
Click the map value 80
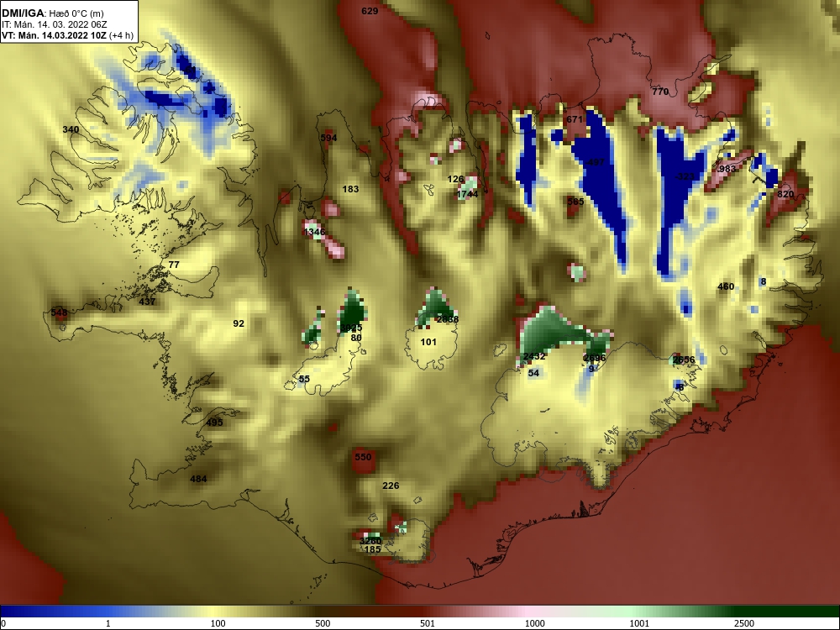pos(356,338)
